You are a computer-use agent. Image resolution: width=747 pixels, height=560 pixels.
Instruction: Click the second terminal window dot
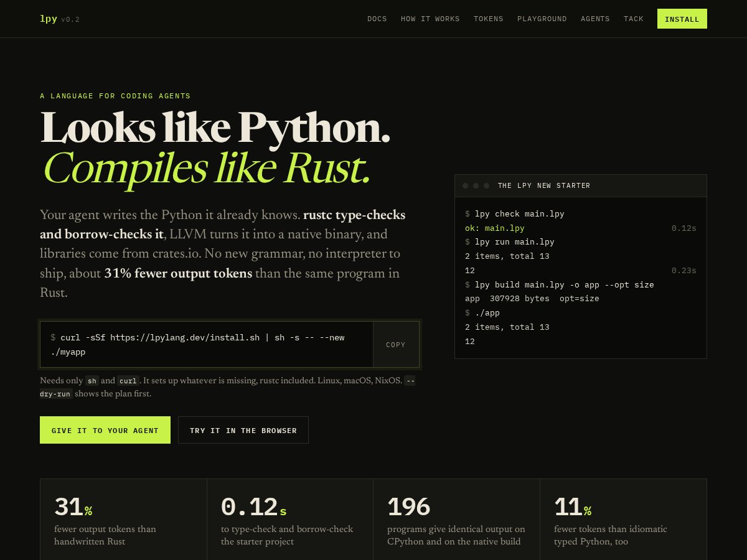476,185
